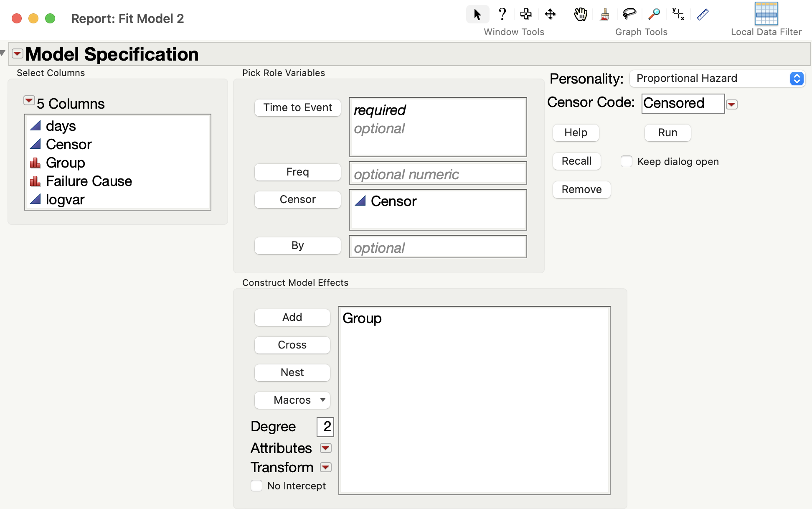Viewport: 812px width, 509px height.
Task: Select the hand grabber tool
Action: pos(580,15)
